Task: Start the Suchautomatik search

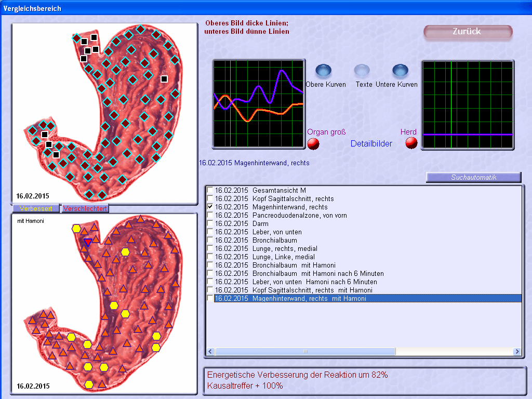Action: click(x=474, y=178)
